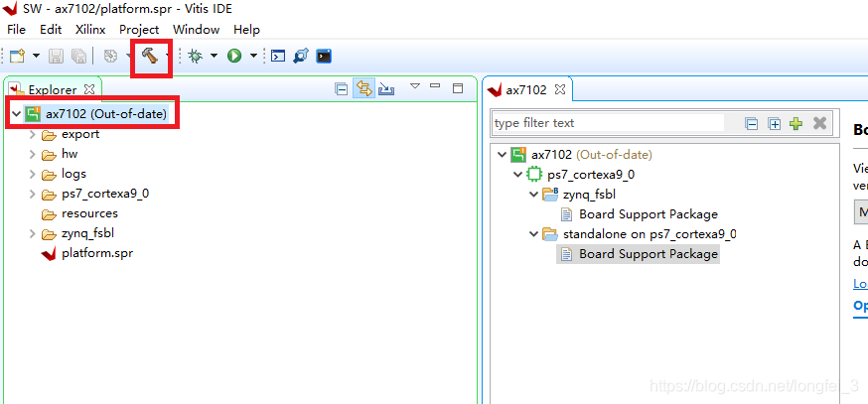Image resolution: width=868 pixels, height=404 pixels.
Task: Expand all platform tree nodes icon
Action: (775, 123)
